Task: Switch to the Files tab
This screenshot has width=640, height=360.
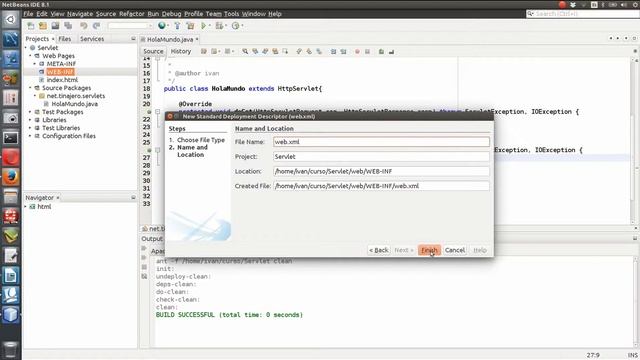Action: [64, 39]
